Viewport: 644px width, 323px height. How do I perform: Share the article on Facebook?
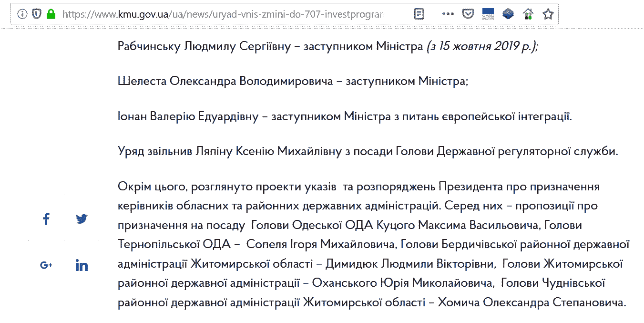pyautogui.click(x=46, y=219)
